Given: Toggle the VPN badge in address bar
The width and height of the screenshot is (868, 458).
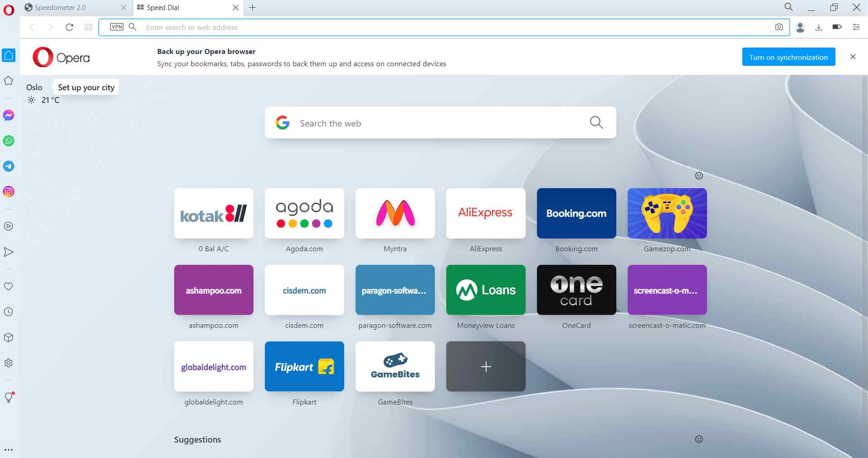Looking at the screenshot, I should [117, 27].
